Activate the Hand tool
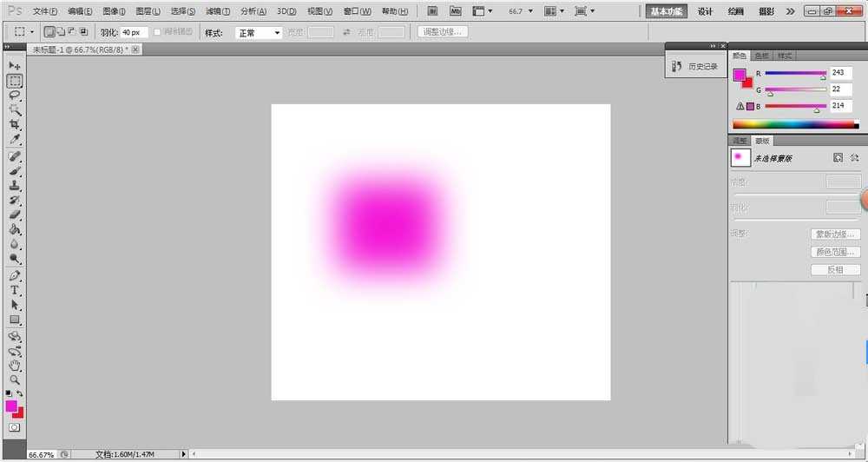The image size is (868, 462). pos(15,366)
